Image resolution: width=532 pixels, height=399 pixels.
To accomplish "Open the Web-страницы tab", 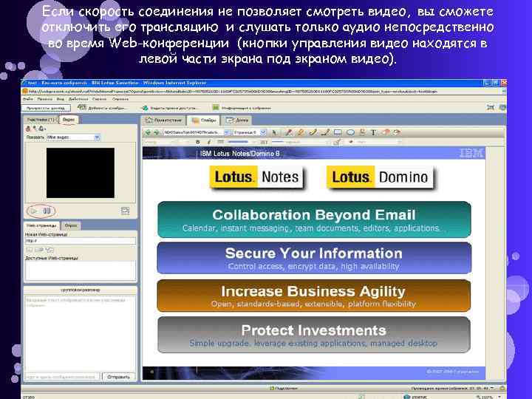I will pos(41,225).
